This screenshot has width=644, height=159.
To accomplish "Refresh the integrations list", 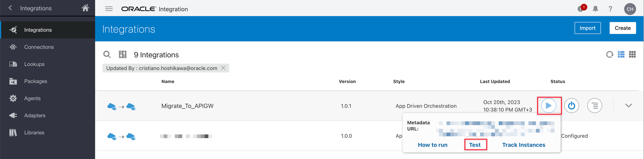I will pyautogui.click(x=609, y=55).
